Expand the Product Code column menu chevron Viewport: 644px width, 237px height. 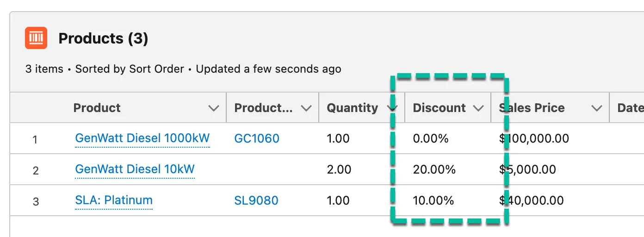point(306,108)
